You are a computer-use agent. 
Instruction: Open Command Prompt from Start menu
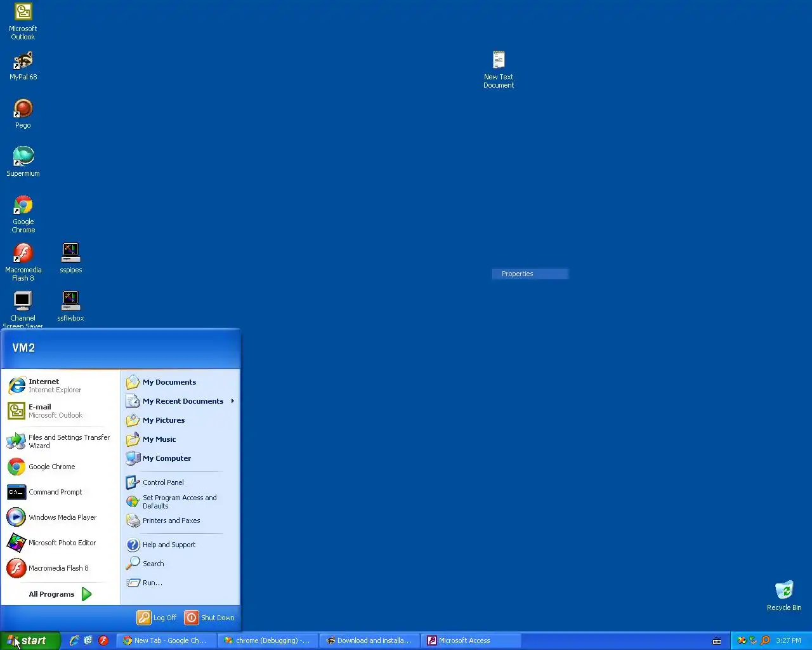pyautogui.click(x=61, y=492)
